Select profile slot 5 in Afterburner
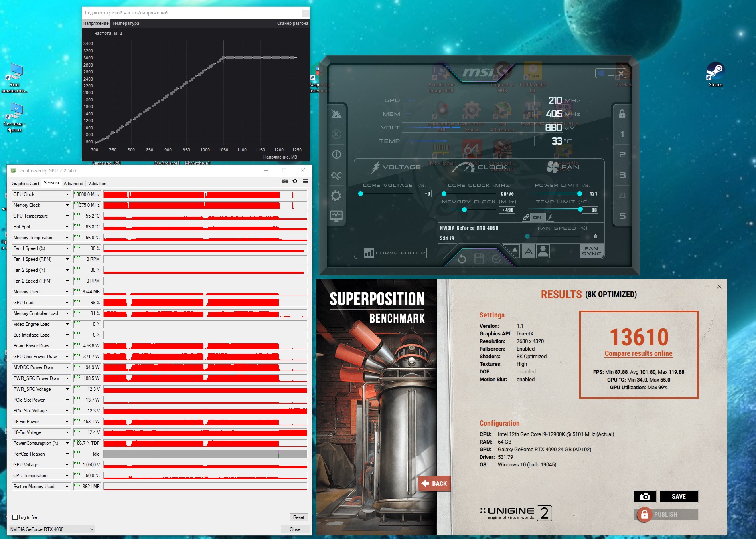This screenshot has height=539, width=756. click(622, 216)
